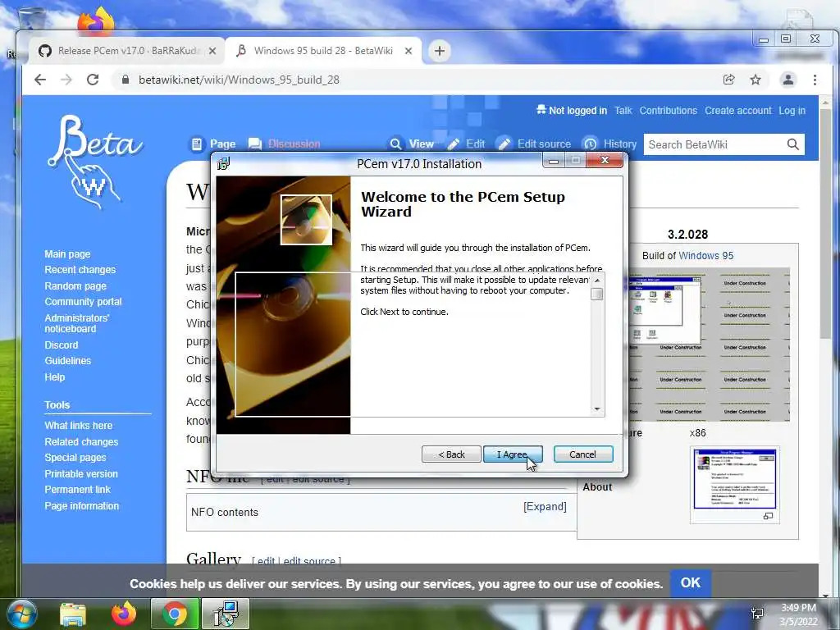The width and height of the screenshot is (840, 630).
Task: Open Guidelines in sidebar
Action: 67,361
